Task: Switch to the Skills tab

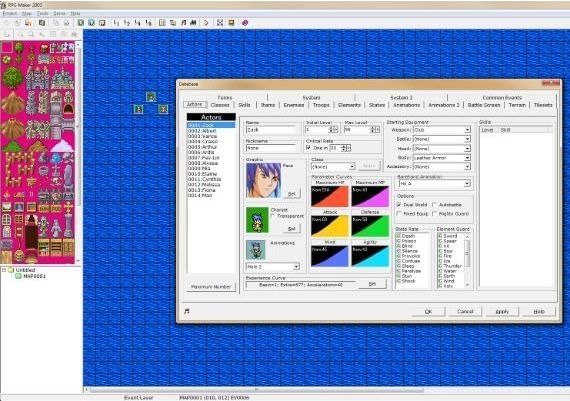Action: [244, 105]
